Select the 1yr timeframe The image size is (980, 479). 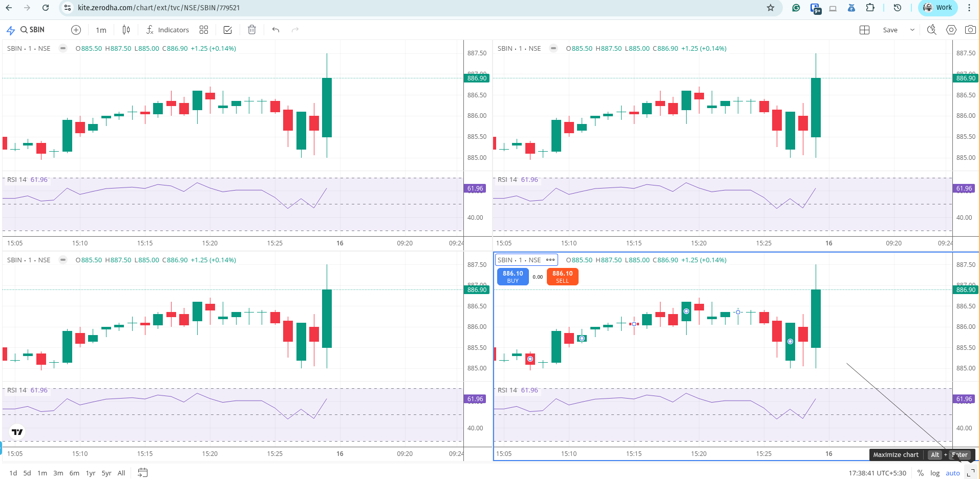coord(91,473)
